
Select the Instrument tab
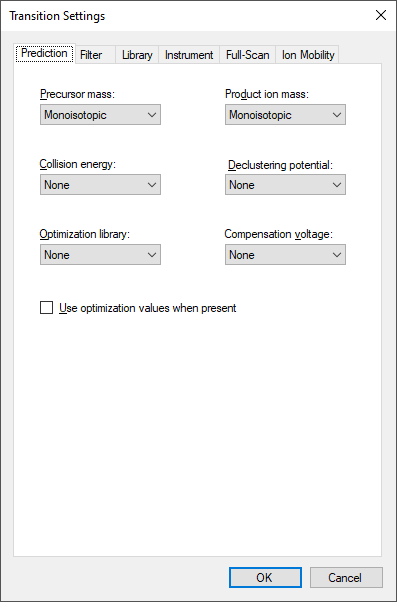(x=189, y=55)
